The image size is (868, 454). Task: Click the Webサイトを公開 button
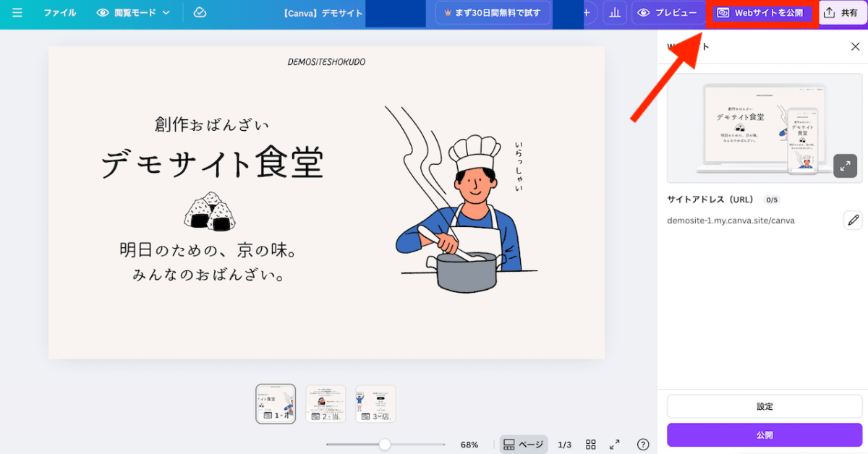[761, 13]
